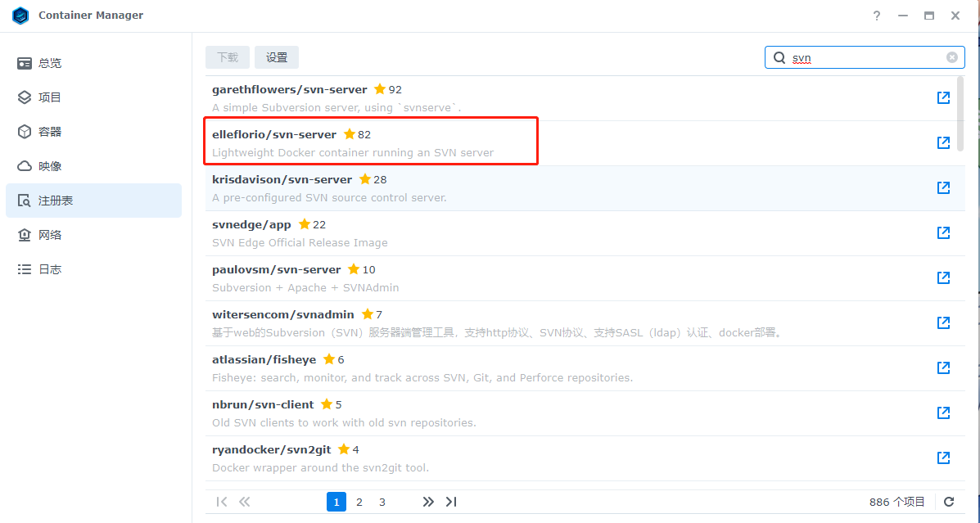Open the 映像 images section
Image resolution: width=980 pixels, height=523 pixels.
coord(94,166)
